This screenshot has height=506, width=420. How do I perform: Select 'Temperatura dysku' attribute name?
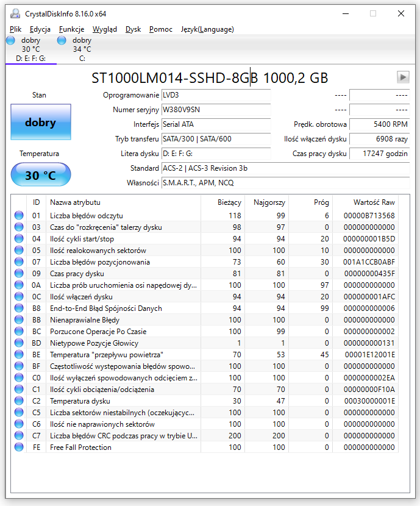coord(80,401)
